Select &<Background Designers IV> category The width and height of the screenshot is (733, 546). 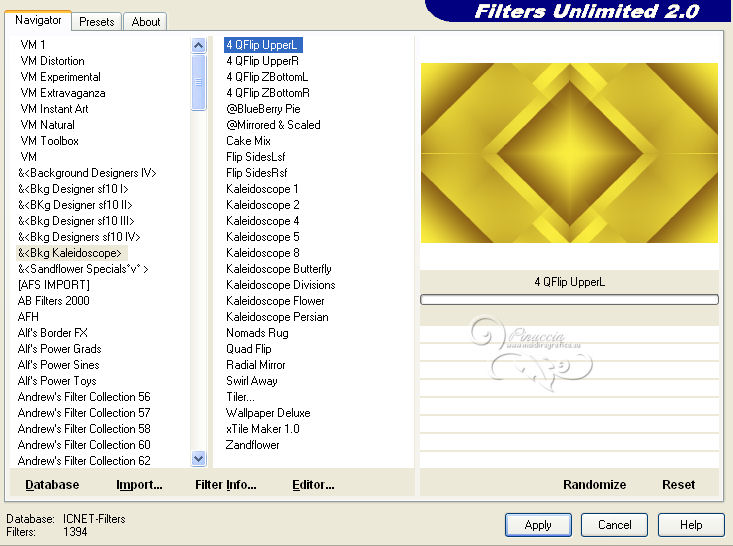tap(87, 172)
